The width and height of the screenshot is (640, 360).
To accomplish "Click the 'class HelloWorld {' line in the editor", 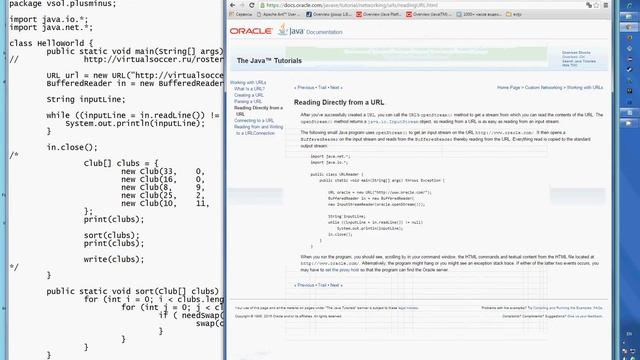I will pos(51,43).
